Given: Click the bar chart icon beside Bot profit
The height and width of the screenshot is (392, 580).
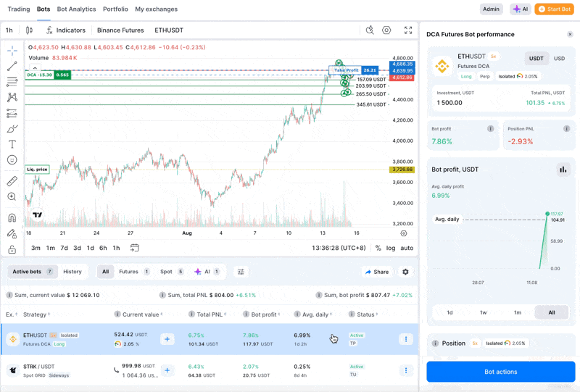Looking at the screenshot, I should pyautogui.click(x=563, y=170).
